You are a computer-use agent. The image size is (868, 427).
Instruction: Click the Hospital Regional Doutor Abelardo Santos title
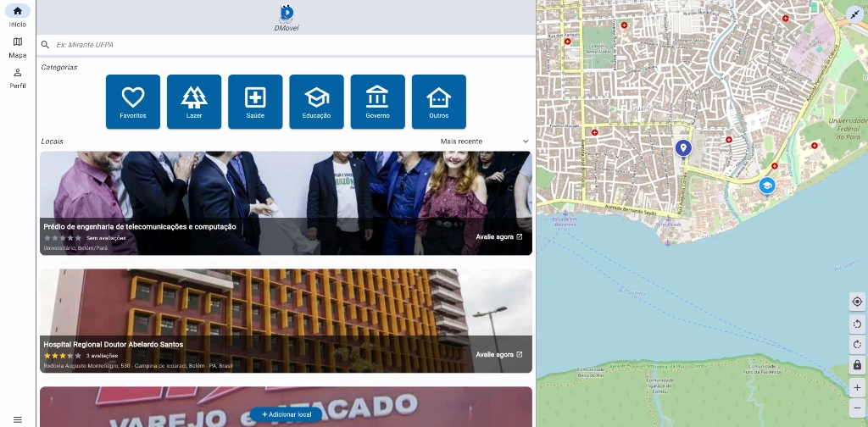[x=114, y=345]
